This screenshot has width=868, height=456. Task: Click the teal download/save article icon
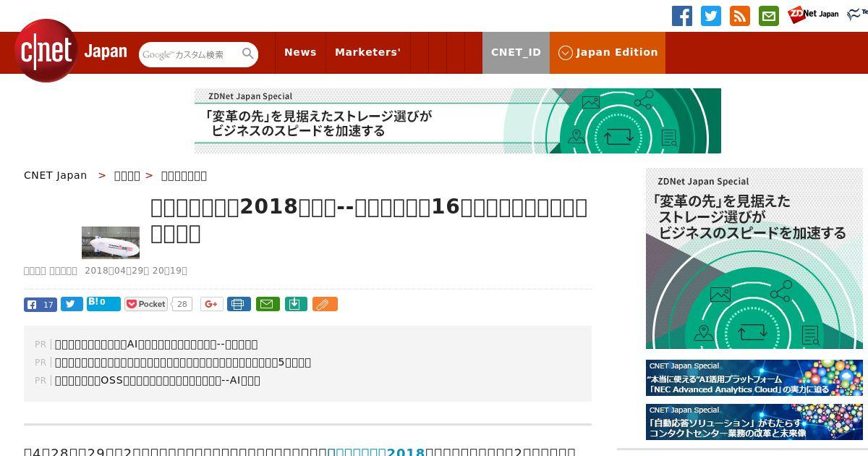click(295, 304)
